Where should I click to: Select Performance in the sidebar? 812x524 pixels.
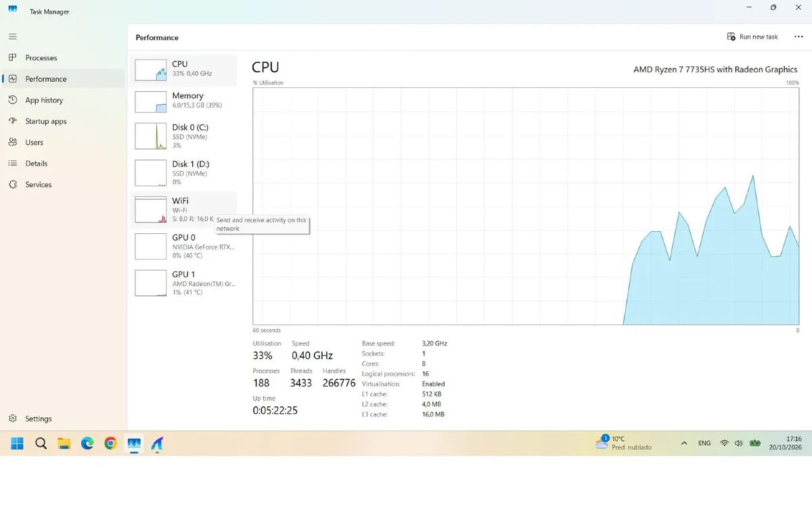[x=64, y=79]
